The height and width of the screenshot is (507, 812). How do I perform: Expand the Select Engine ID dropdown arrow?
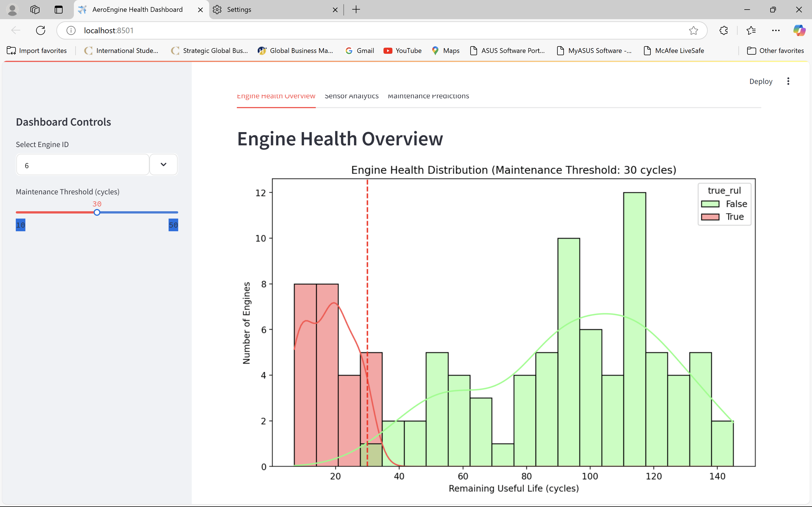click(164, 165)
